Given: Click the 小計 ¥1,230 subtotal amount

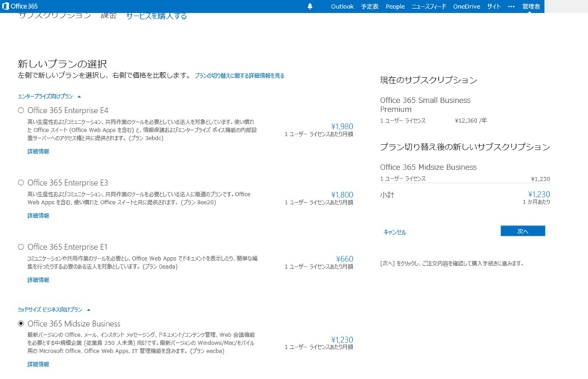Looking at the screenshot, I should pyautogui.click(x=539, y=194).
